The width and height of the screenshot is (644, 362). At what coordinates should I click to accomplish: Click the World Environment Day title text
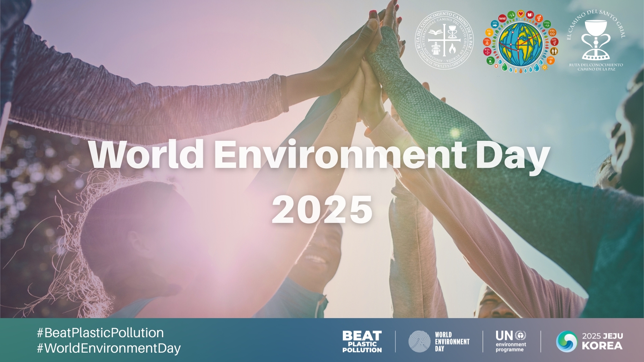coord(319,155)
